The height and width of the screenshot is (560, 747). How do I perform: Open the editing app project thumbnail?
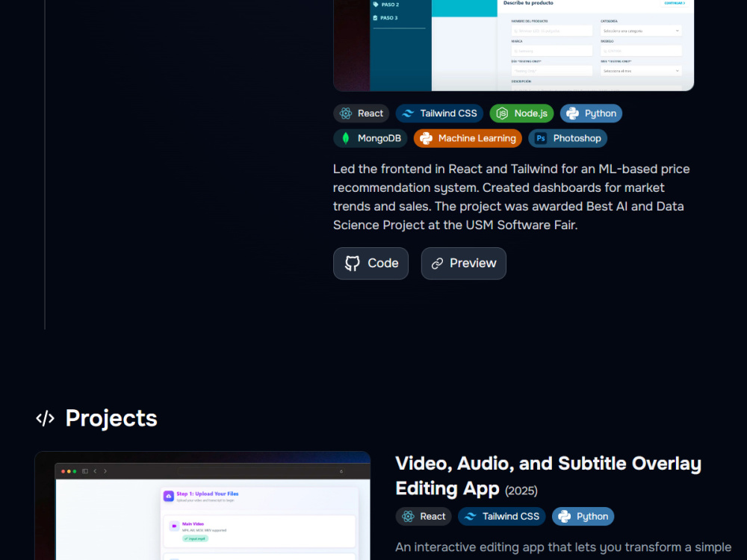coord(202,505)
